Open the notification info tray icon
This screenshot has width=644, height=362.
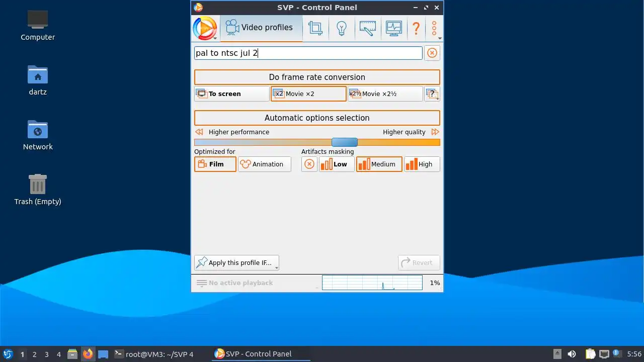point(617,354)
